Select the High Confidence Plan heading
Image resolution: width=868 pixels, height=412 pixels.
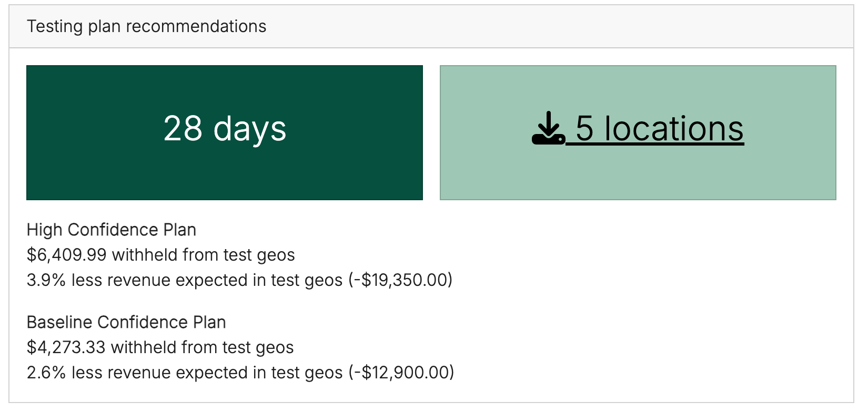click(111, 230)
